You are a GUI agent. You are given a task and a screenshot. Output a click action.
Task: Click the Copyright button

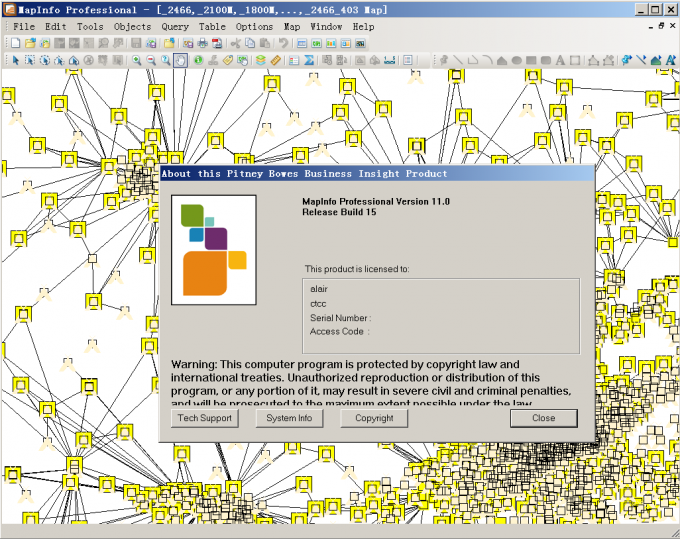[x=374, y=418]
